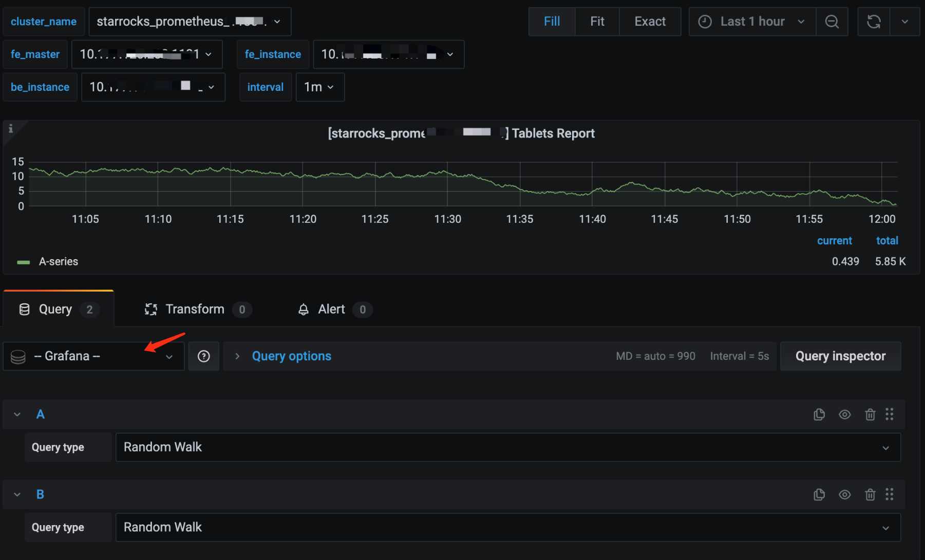The width and height of the screenshot is (925, 560).
Task: Select the Fit view mode
Action: point(597,22)
